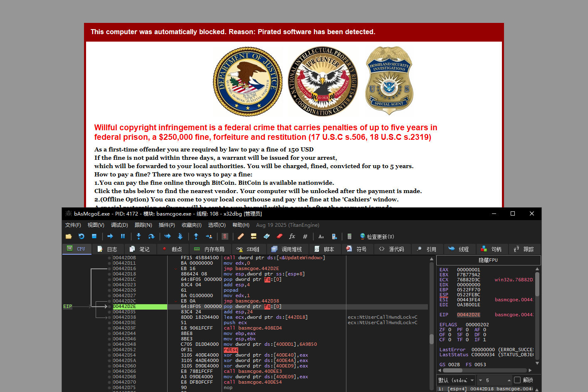Select the EIP value 00442D2E in registers

pyautogui.click(x=469, y=315)
